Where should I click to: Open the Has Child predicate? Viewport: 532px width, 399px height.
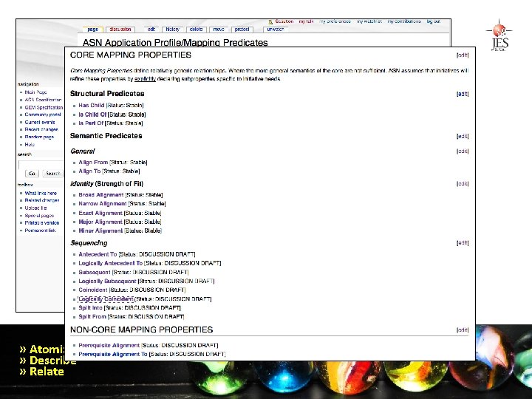(92, 105)
